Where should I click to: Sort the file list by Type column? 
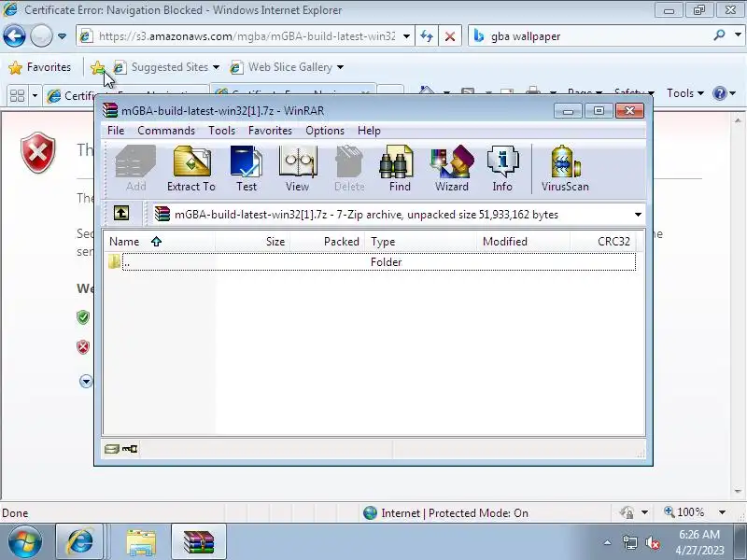(421, 242)
